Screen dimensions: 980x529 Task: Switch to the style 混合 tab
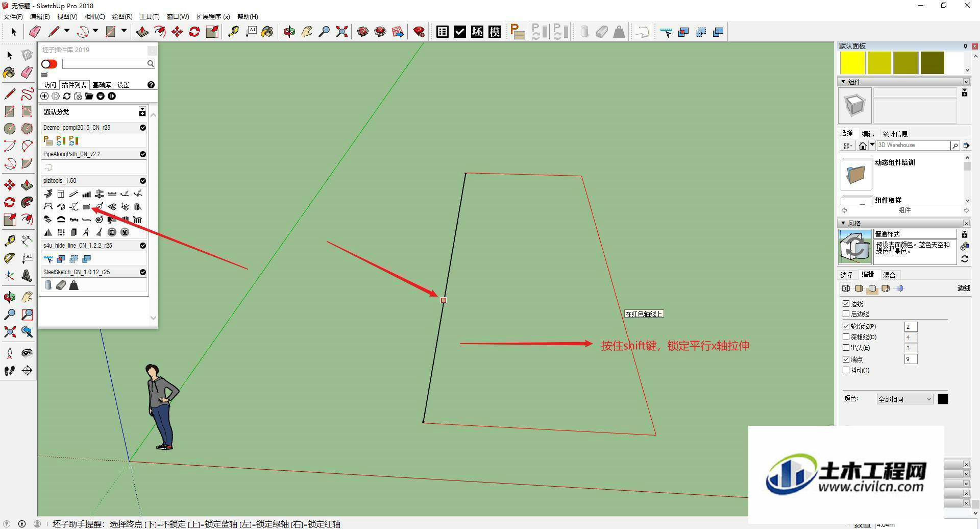889,275
